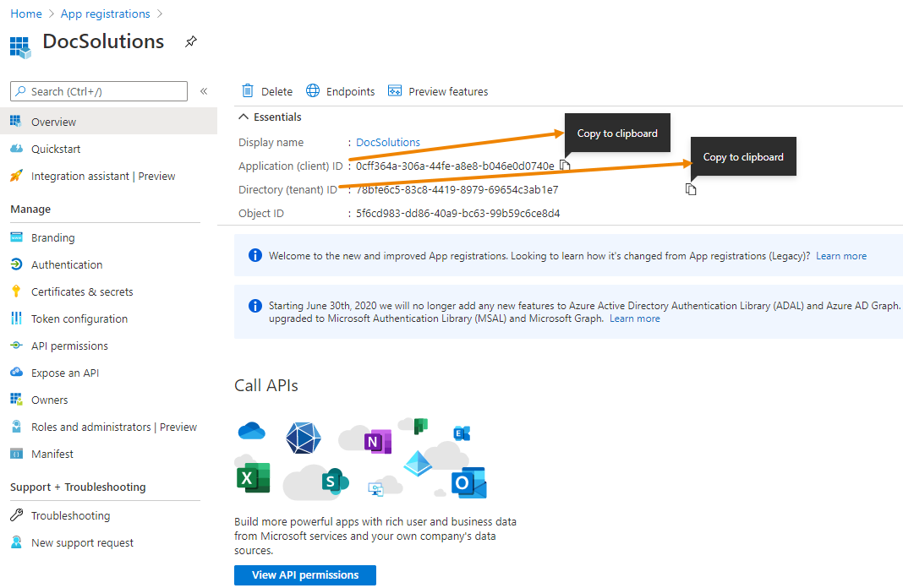Image resolution: width=903 pixels, height=588 pixels.
Task: Collapse the sidebar with double-chevron
Action: click(204, 91)
